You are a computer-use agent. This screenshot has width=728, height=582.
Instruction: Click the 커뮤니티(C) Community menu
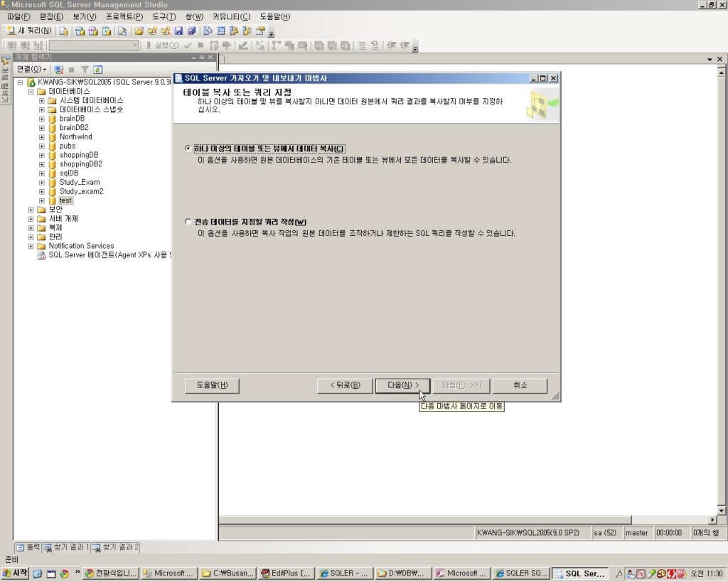(x=231, y=17)
